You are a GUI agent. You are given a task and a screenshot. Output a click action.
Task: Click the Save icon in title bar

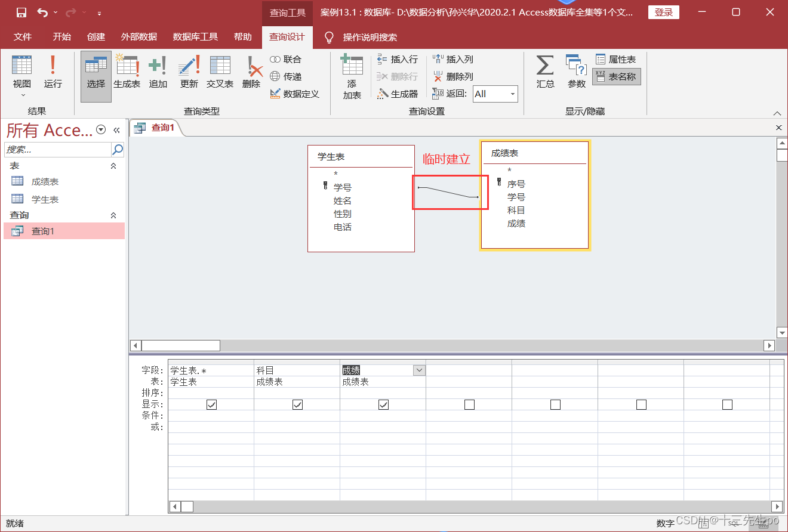(21, 13)
